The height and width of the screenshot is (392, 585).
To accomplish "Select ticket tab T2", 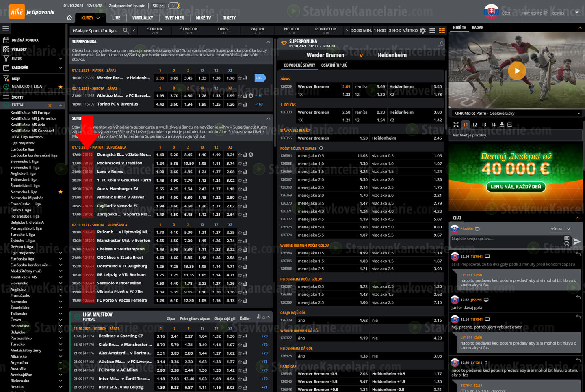I will (x=474, y=125).
